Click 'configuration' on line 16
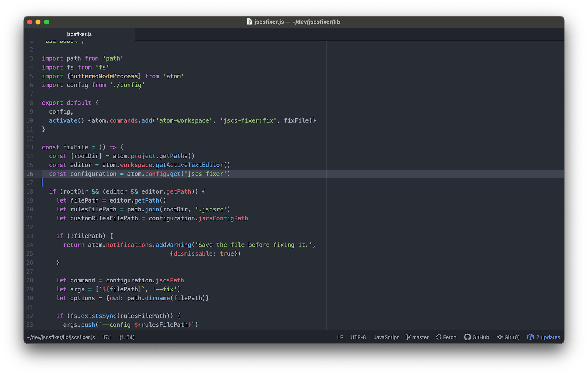 pyautogui.click(x=93, y=174)
